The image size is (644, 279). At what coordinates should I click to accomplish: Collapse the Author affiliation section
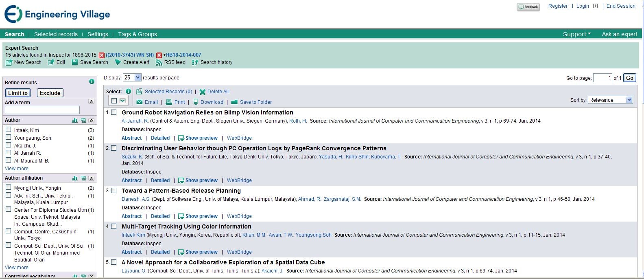tap(91, 178)
